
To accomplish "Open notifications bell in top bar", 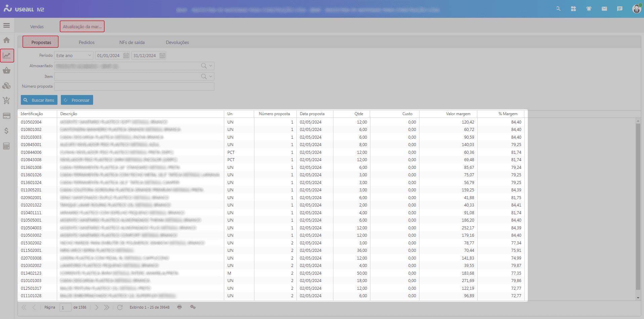I will point(589,9).
